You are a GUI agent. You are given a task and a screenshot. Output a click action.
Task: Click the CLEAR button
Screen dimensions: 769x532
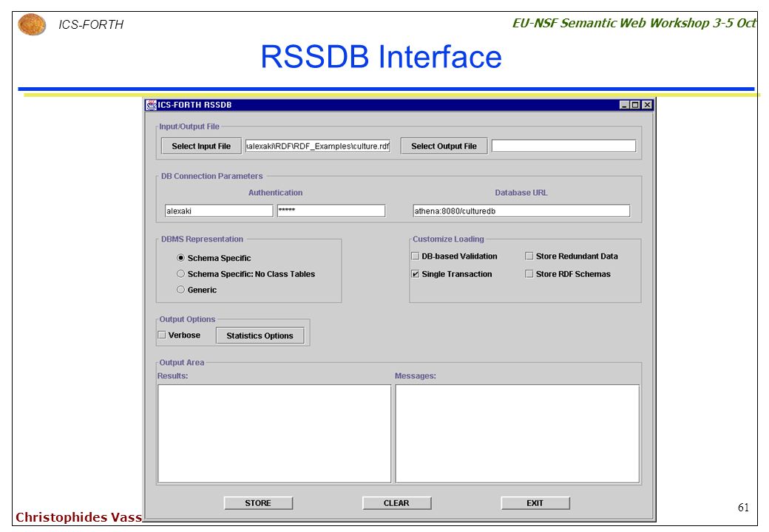396,503
